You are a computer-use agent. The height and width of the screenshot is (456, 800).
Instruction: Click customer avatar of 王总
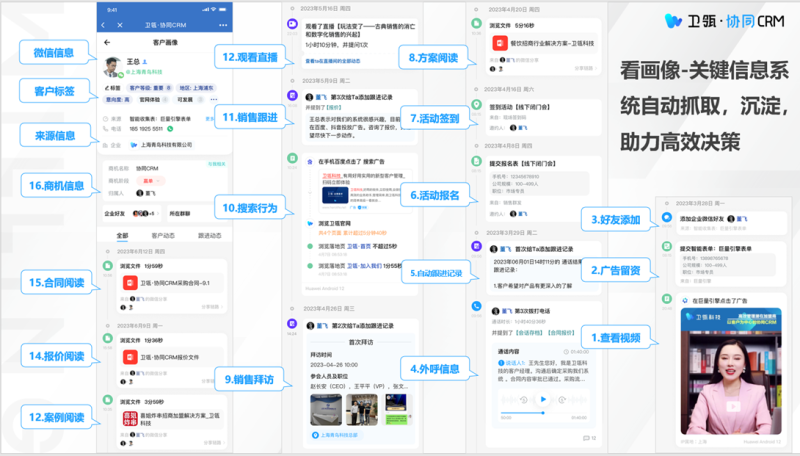[115, 66]
